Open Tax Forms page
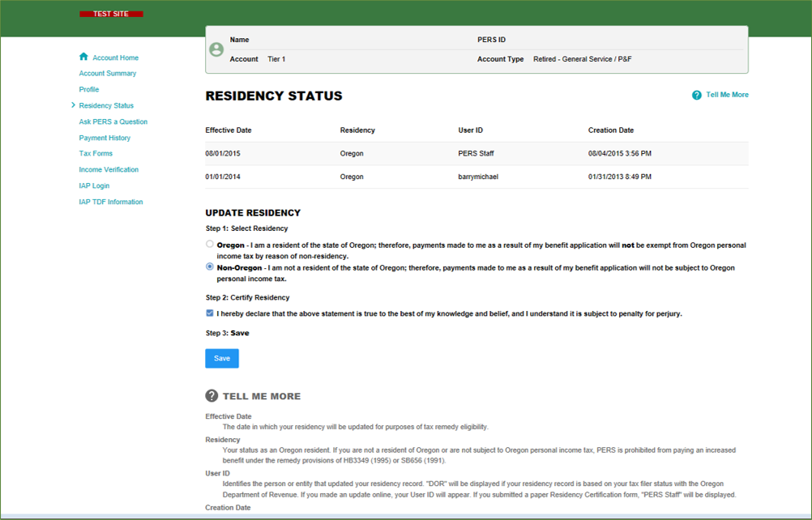This screenshot has height=520, width=812. pyautogui.click(x=96, y=153)
